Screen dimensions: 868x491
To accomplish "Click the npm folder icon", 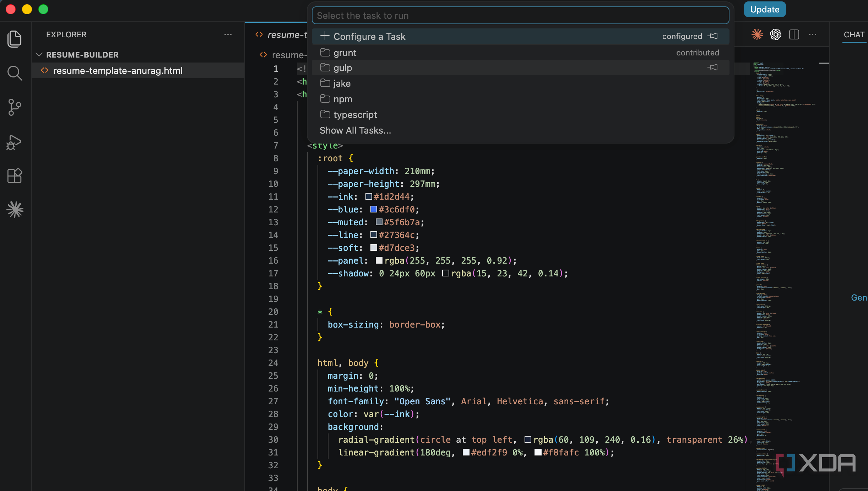I will pyautogui.click(x=325, y=99).
